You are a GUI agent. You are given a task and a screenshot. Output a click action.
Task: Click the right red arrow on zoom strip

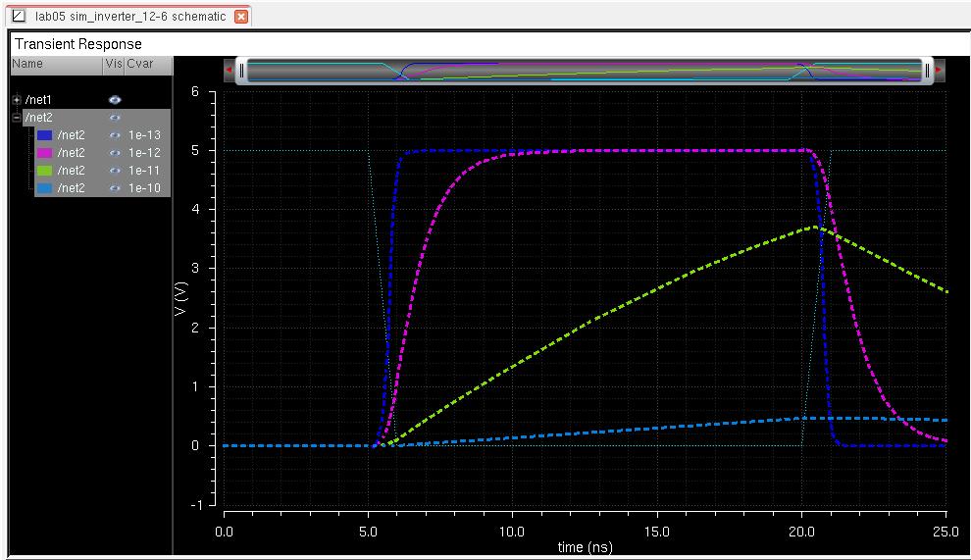939,71
